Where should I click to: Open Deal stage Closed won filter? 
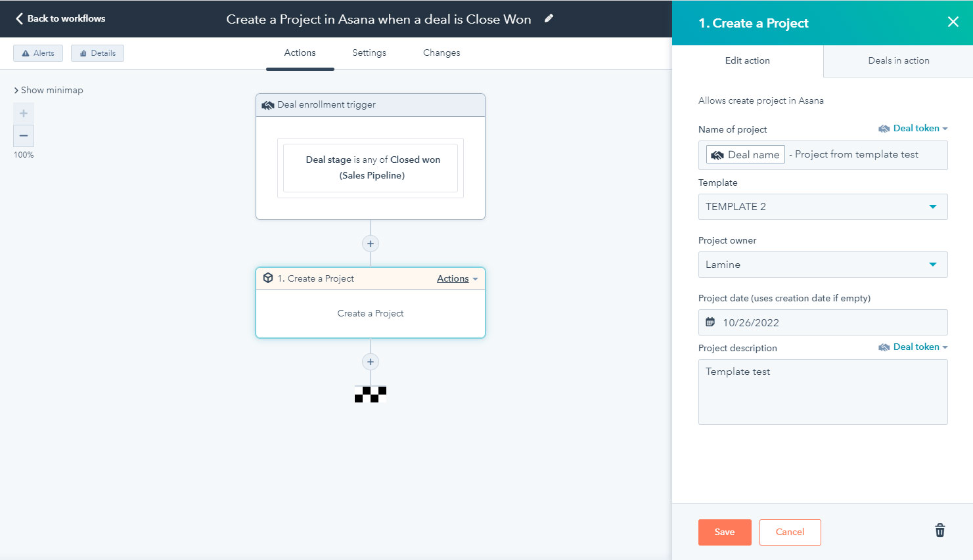(371, 167)
